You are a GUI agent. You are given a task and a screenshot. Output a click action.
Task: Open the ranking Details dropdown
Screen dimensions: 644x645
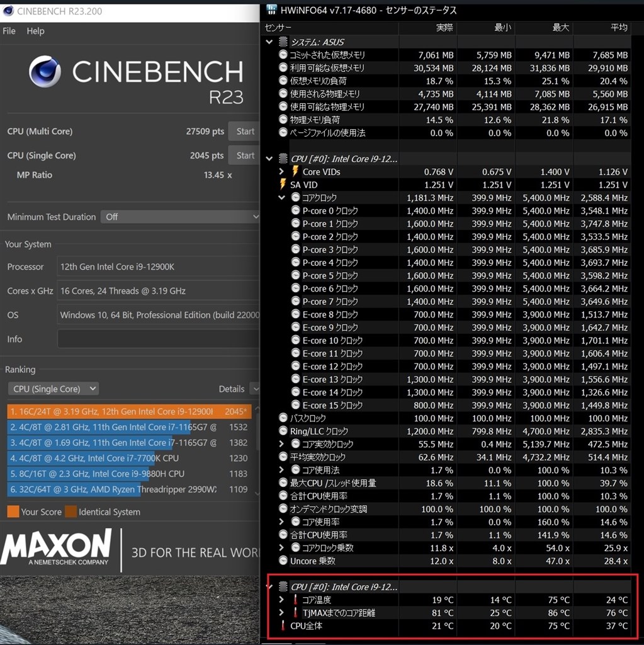255,389
